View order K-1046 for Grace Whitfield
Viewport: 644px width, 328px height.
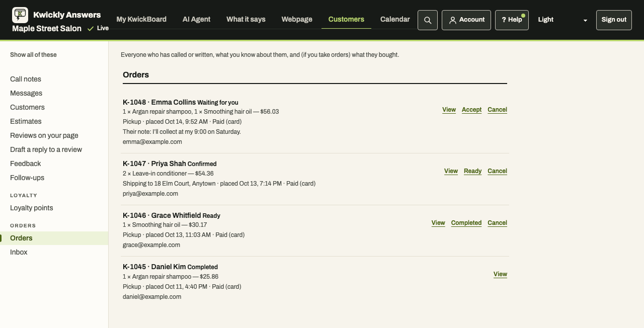point(438,223)
